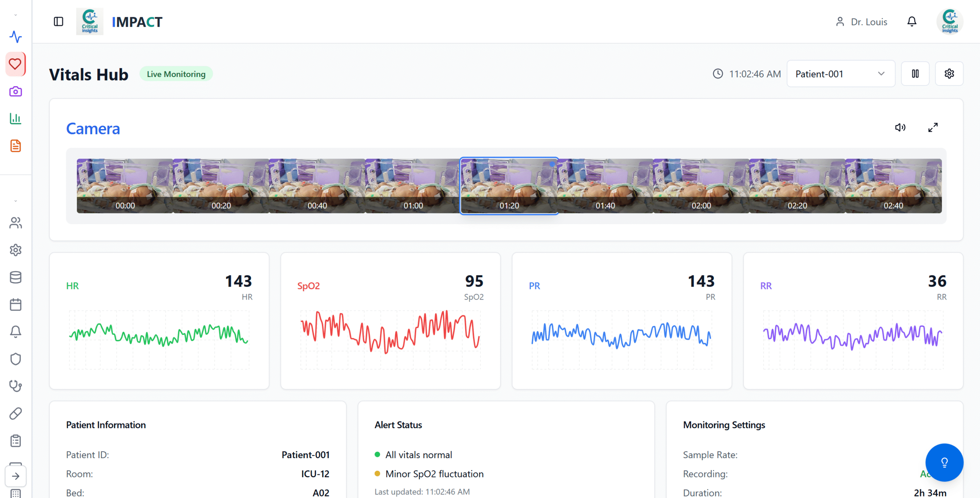Select the 02:00 camera thumbnail

701,186
